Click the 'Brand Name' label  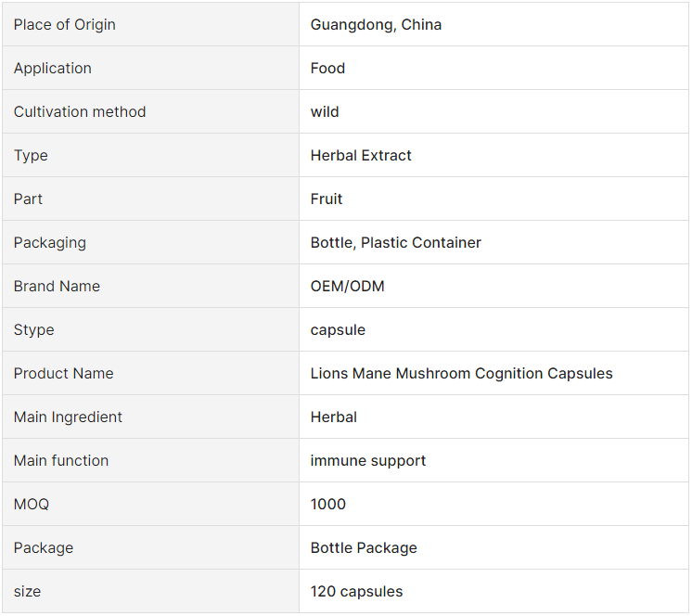tap(57, 287)
